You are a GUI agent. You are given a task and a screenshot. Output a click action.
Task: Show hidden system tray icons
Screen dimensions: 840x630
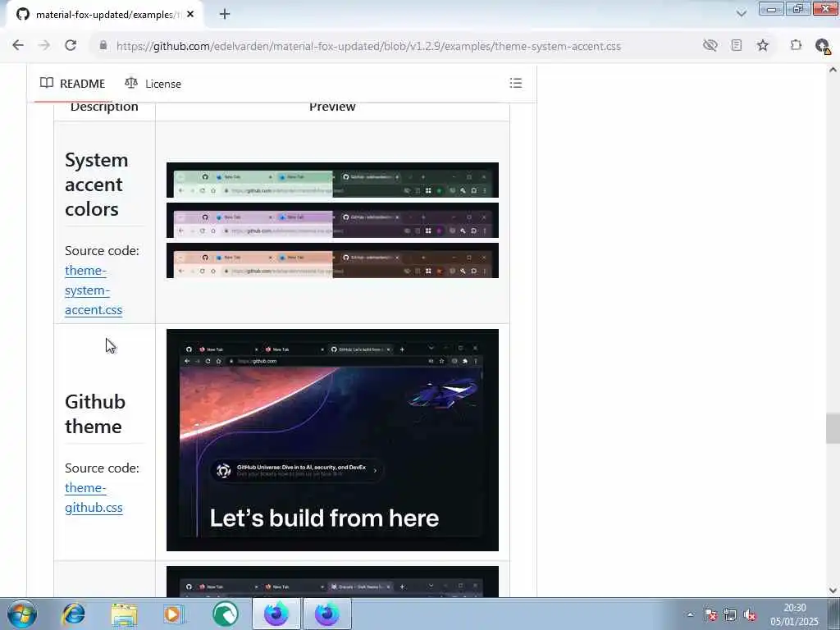pos(690,615)
